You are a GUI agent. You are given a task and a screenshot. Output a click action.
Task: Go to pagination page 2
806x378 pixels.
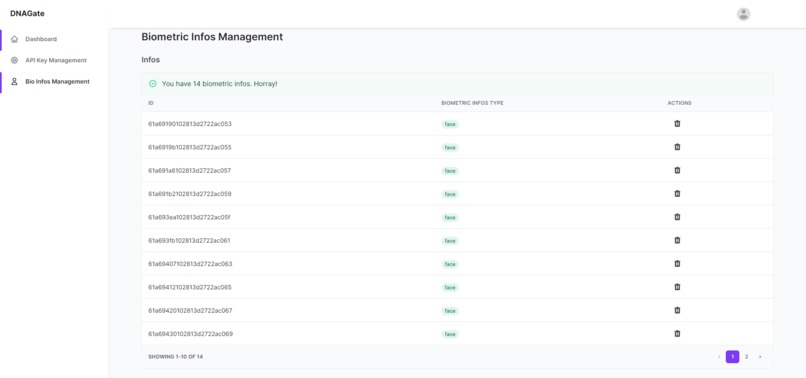coord(746,356)
